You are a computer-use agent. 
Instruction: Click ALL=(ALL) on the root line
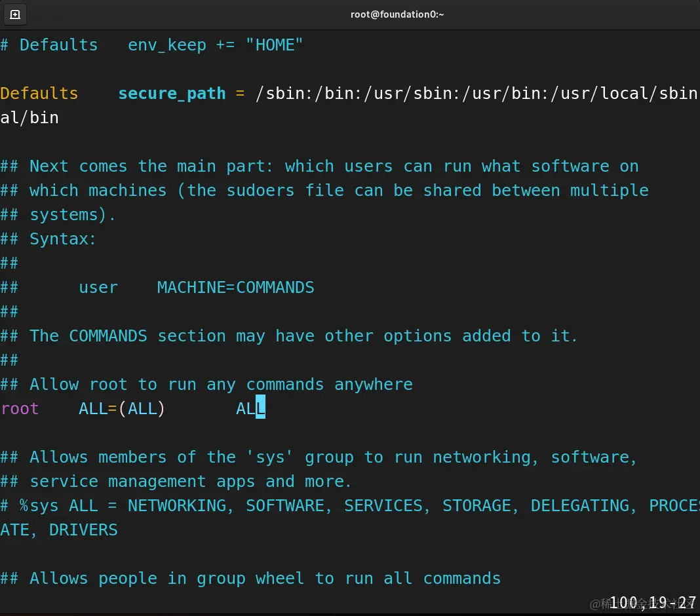(x=122, y=408)
